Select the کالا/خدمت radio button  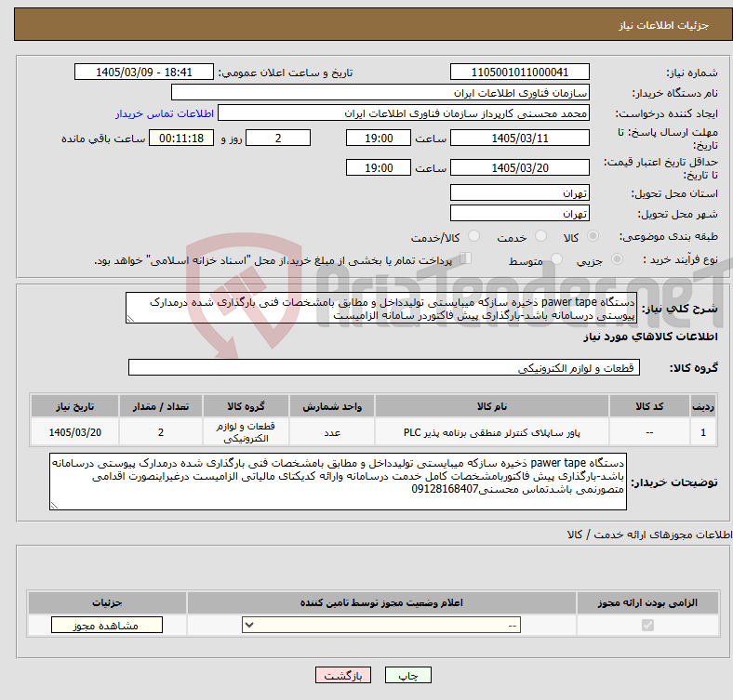tap(474, 236)
